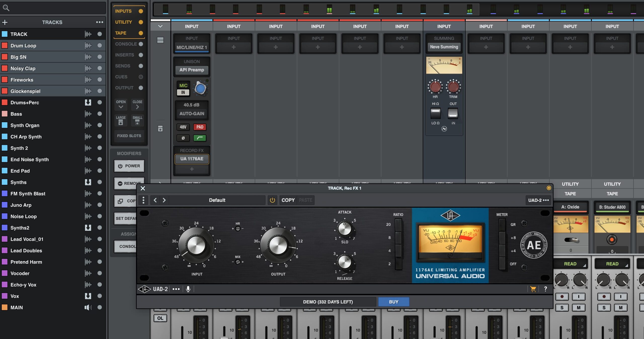Select the A: Oxide tape slot
This screenshot has height=339, width=644.
[570, 207]
